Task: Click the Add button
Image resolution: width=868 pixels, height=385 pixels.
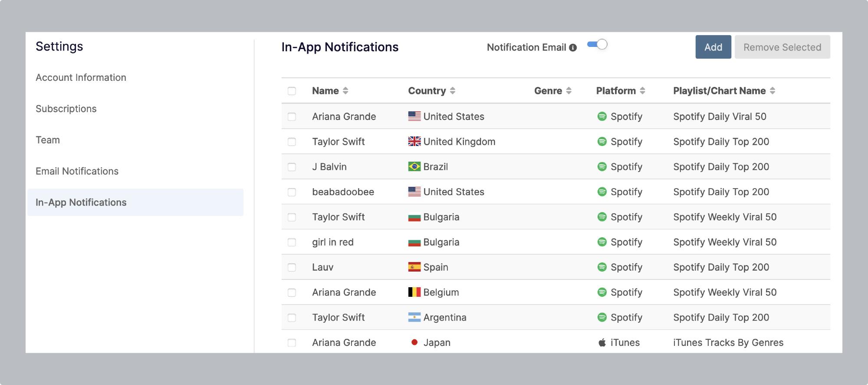Action: [x=713, y=47]
